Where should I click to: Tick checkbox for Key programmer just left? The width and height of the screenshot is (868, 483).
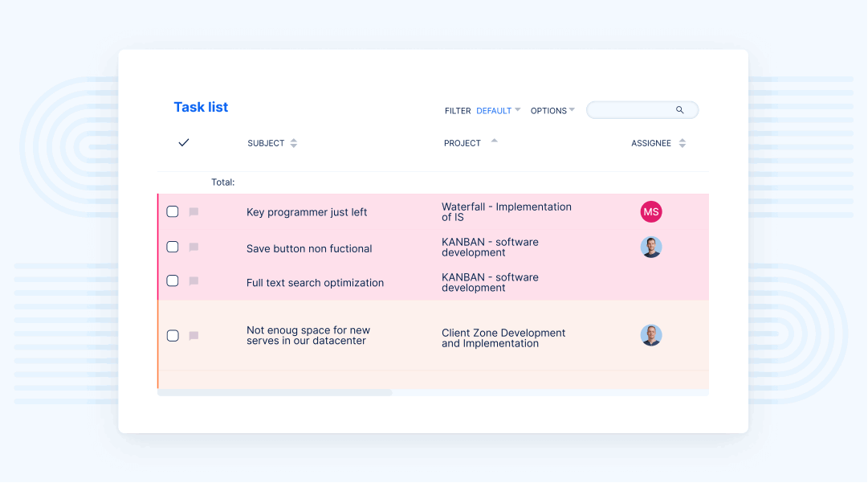(173, 212)
